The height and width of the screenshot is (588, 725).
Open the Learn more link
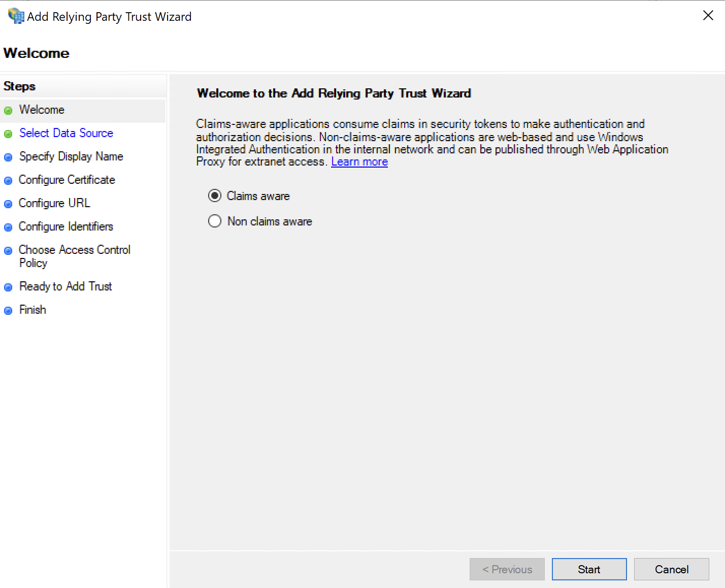(x=359, y=162)
